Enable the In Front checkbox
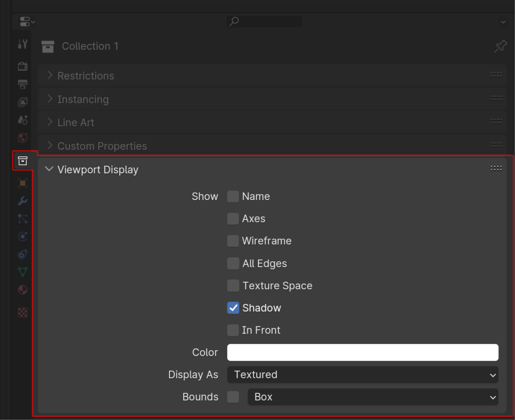The width and height of the screenshot is (515, 420). tap(233, 330)
